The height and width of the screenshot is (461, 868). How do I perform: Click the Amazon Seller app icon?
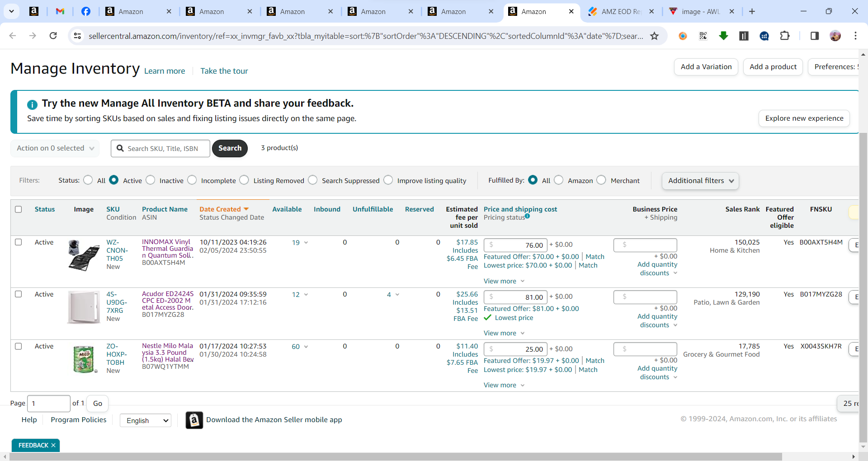[194, 420]
